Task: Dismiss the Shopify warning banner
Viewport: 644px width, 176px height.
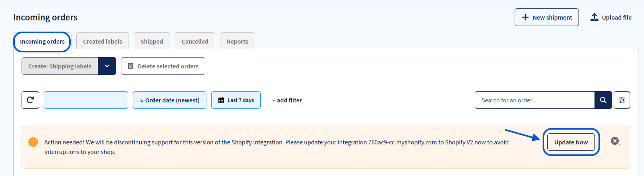Action: pos(615,141)
